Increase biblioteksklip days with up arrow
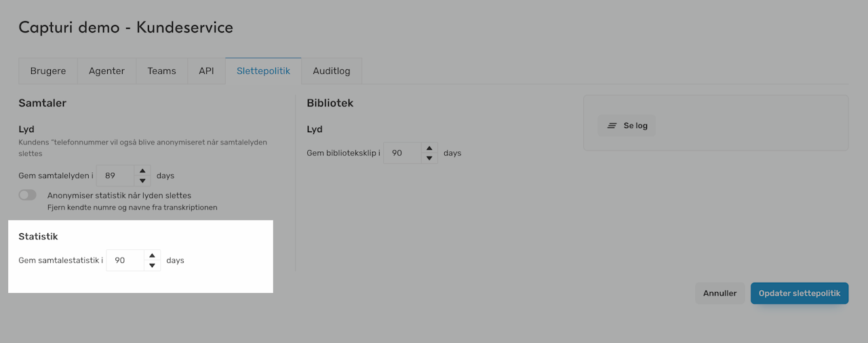Screen dimensions: 868x343 [429, 148]
